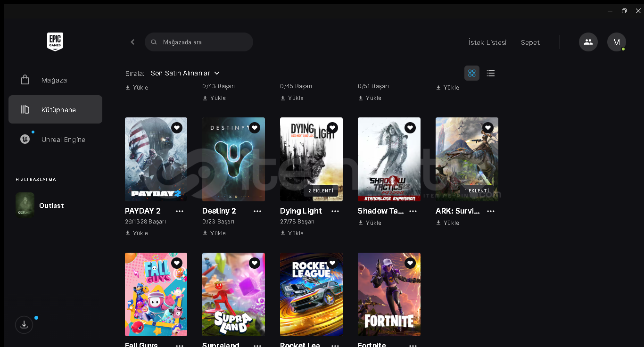The image size is (644, 347).
Task: Click the Dying Light title text
Action: 301,211
